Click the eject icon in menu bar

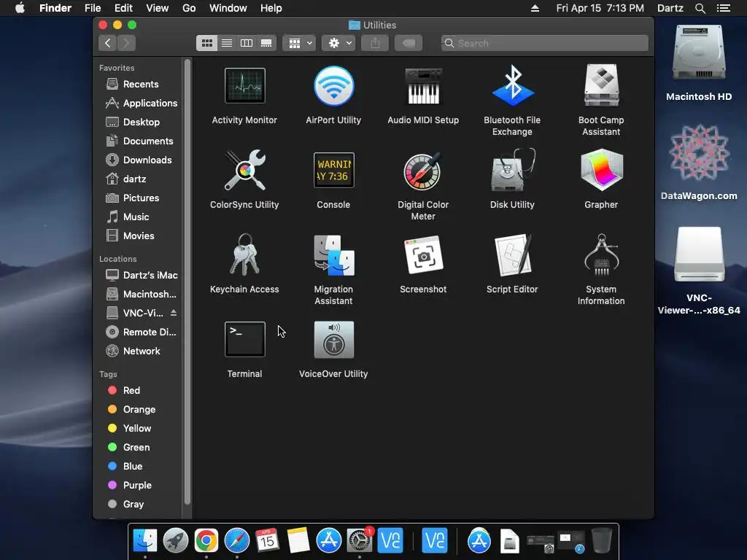(x=535, y=8)
